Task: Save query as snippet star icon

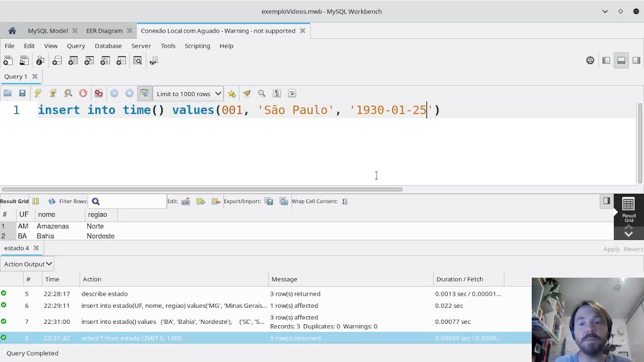Action: [x=231, y=93]
